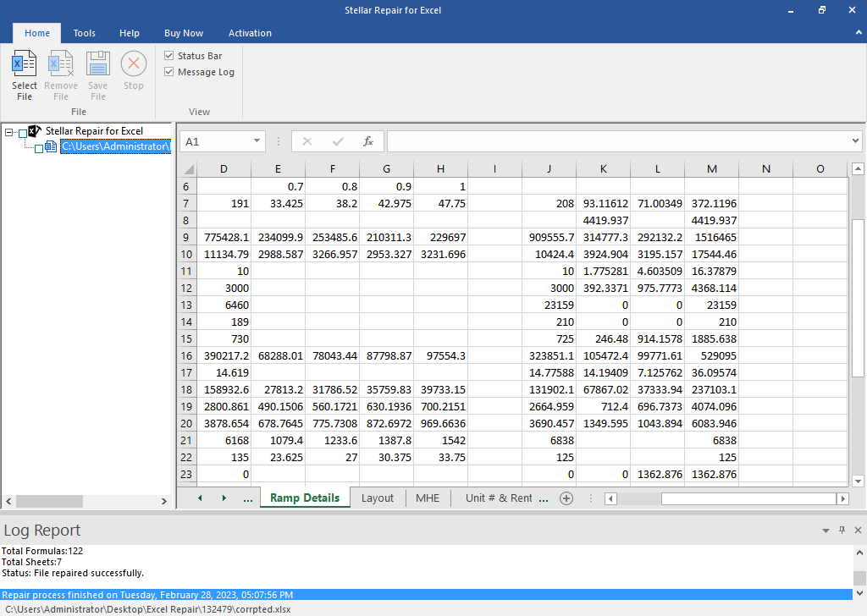Click cell containing 33.425
Image resolution: width=867 pixels, height=616 pixels.
click(x=278, y=203)
